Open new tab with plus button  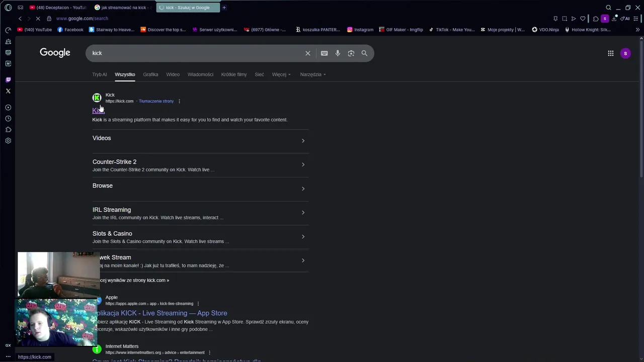click(x=224, y=8)
